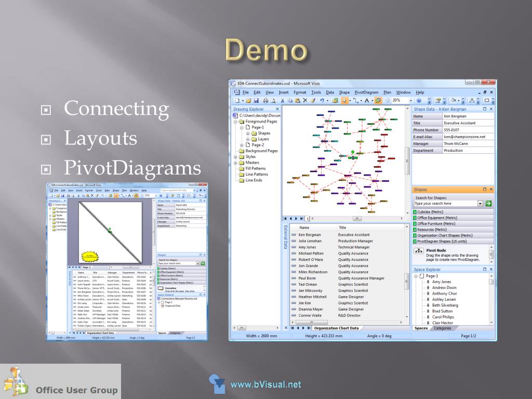Click the green search arrow in Shapes panel

(488, 204)
